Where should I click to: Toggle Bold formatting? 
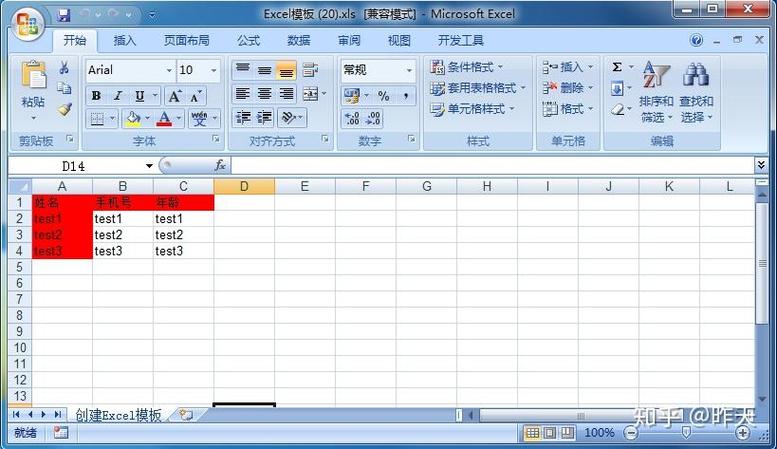click(97, 96)
